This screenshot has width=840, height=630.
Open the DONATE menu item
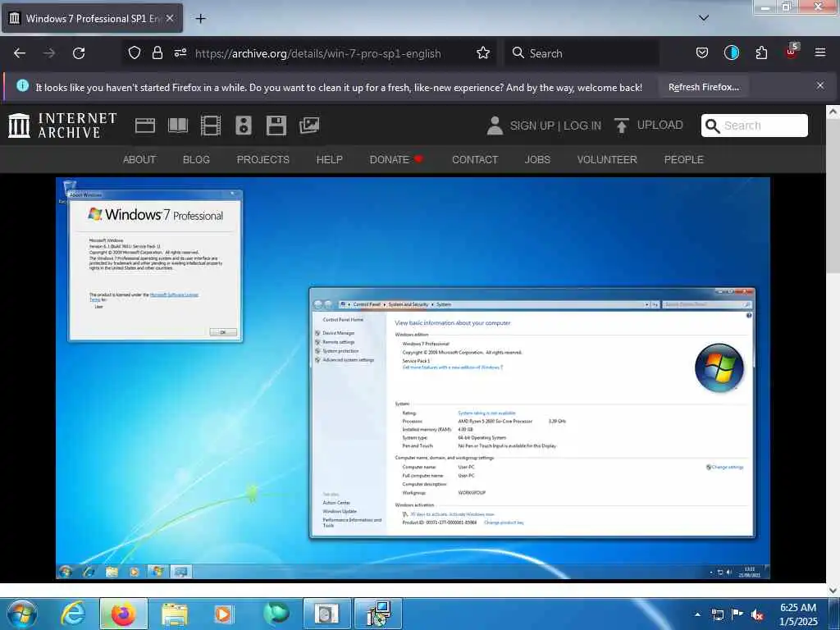(x=396, y=160)
